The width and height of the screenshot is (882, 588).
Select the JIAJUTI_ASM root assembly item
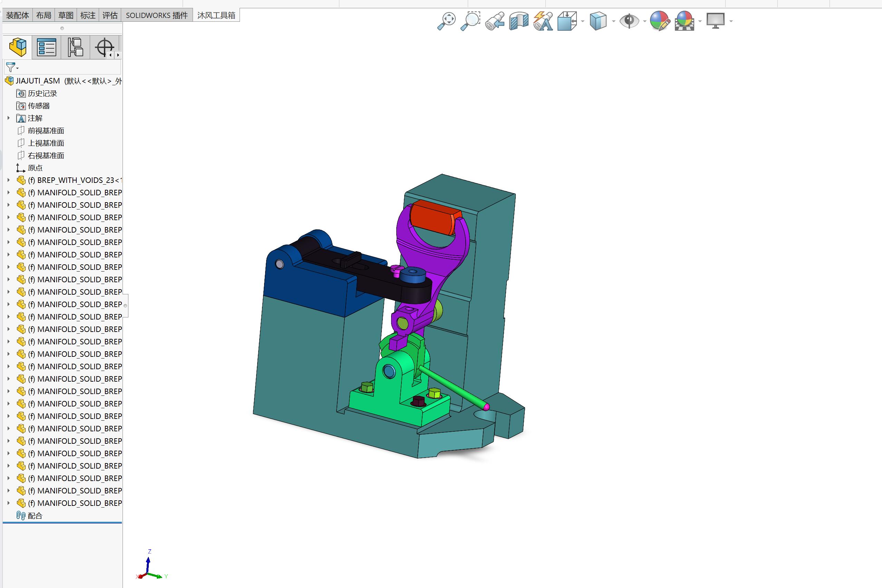click(63, 81)
